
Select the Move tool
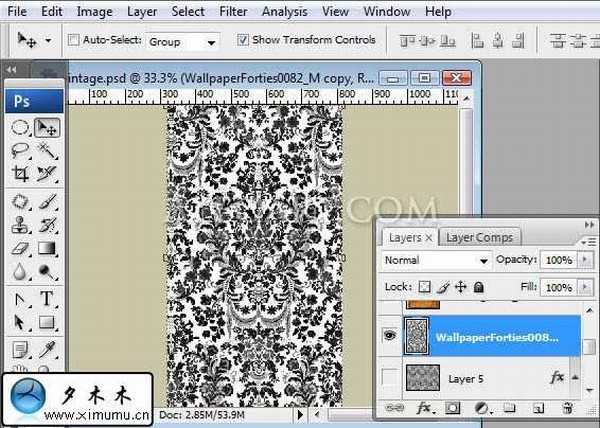[x=46, y=128]
